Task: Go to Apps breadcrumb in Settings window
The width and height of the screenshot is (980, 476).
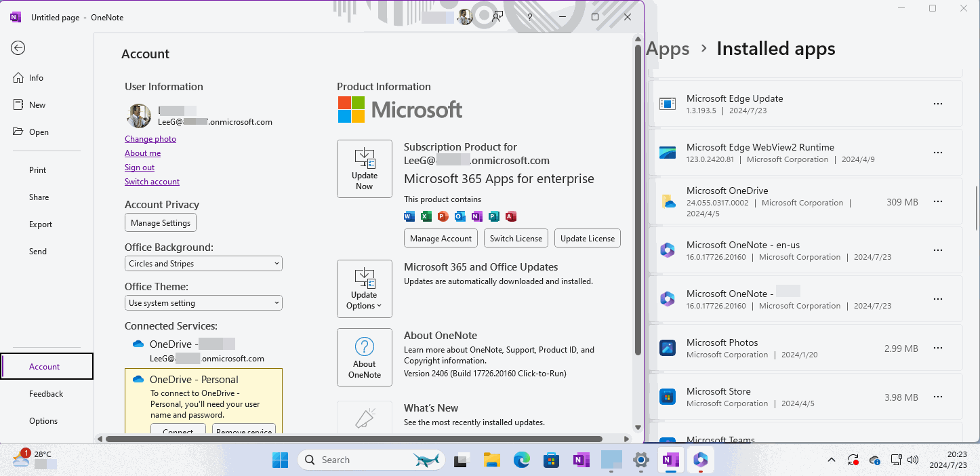Action: [668, 49]
